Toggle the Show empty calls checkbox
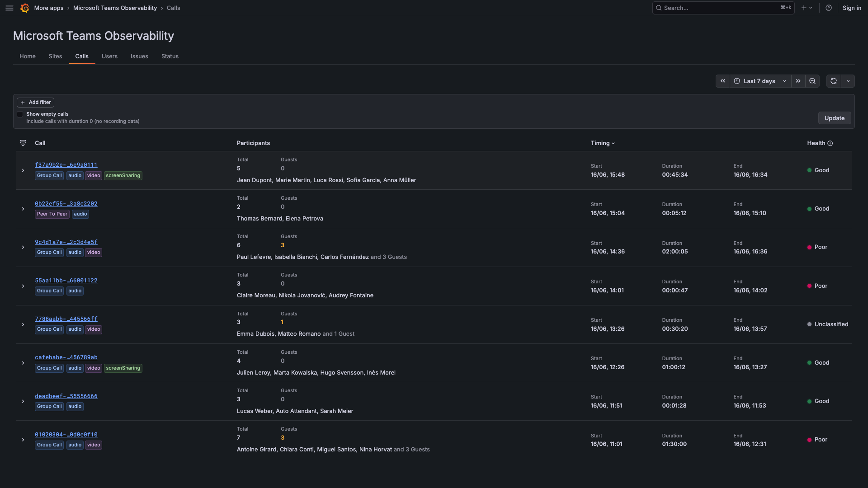868x488 pixels. (20, 114)
